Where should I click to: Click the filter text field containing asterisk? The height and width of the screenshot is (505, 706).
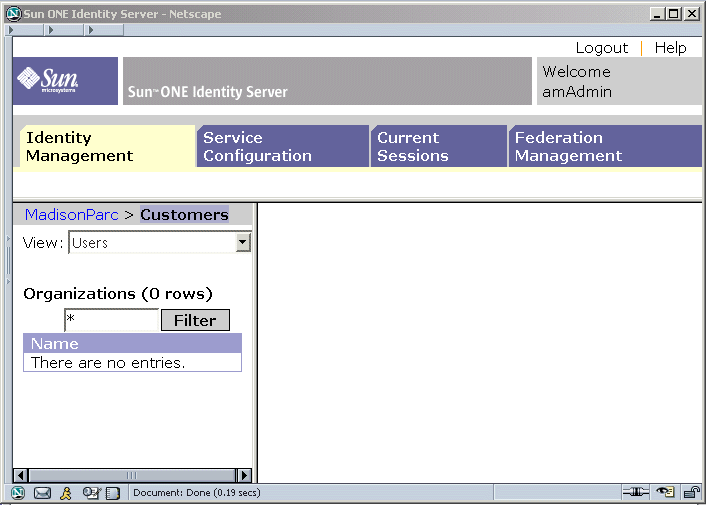tap(112, 320)
